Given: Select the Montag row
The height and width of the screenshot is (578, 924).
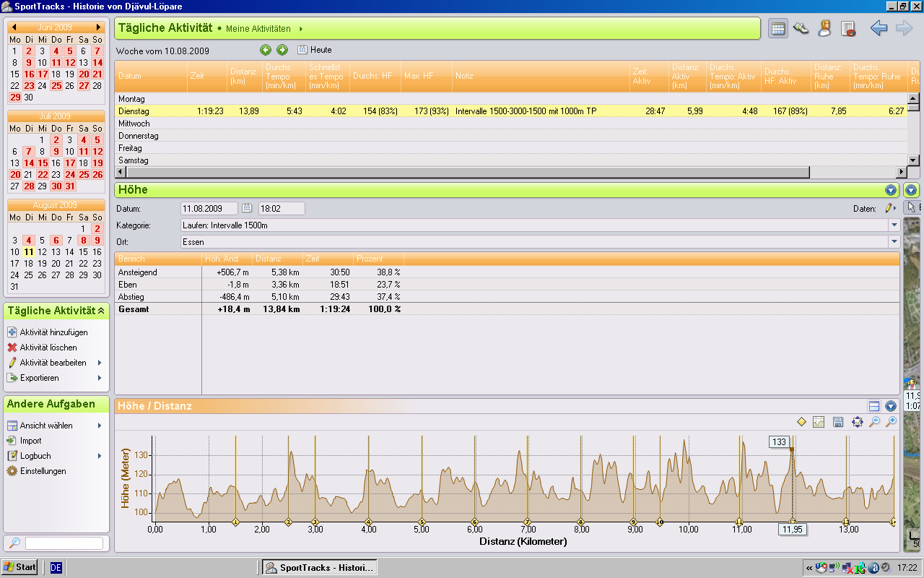Looking at the screenshot, I should [x=510, y=99].
